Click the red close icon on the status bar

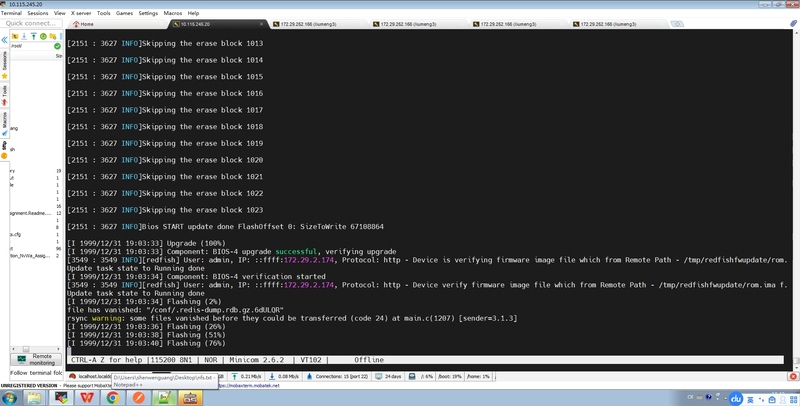click(x=793, y=376)
